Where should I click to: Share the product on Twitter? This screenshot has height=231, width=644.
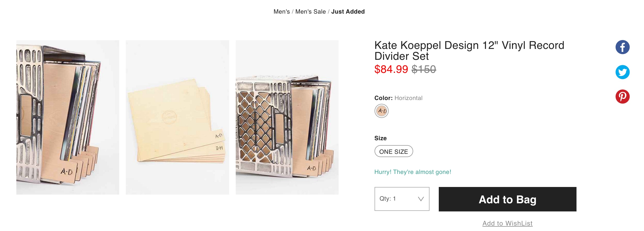622,72
